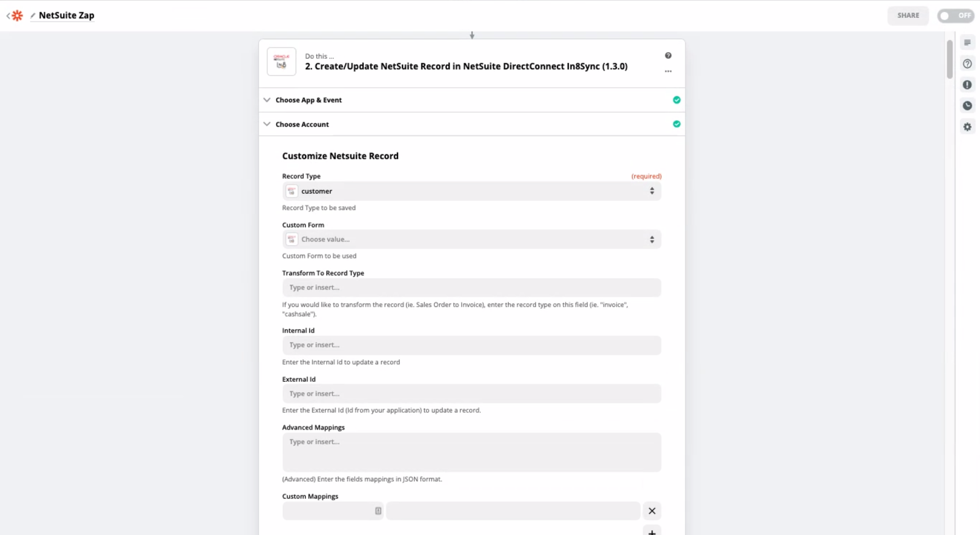
Task: Open the alerts exclamation icon in sidebar
Action: pos(967,85)
